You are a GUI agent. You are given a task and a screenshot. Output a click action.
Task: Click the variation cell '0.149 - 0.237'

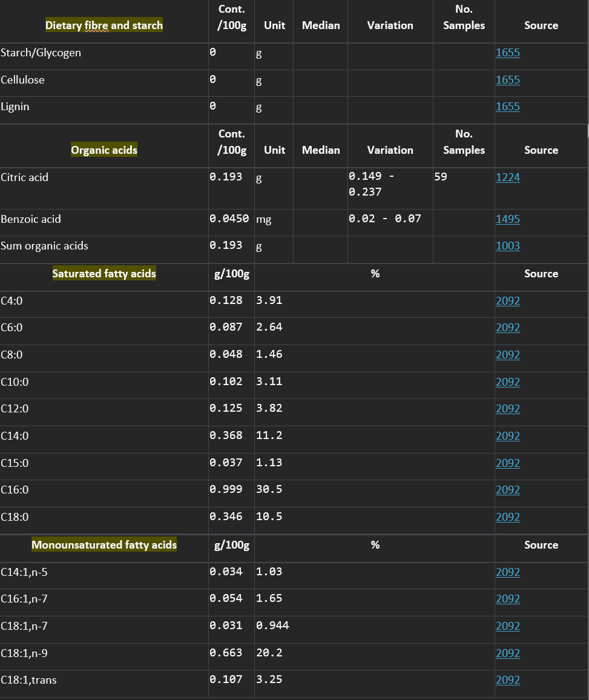tap(371, 184)
